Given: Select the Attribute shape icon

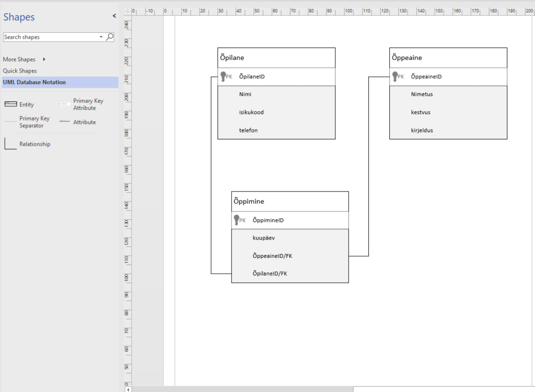Looking at the screenshot, I should pyautogui.click(x=65, y=122).
